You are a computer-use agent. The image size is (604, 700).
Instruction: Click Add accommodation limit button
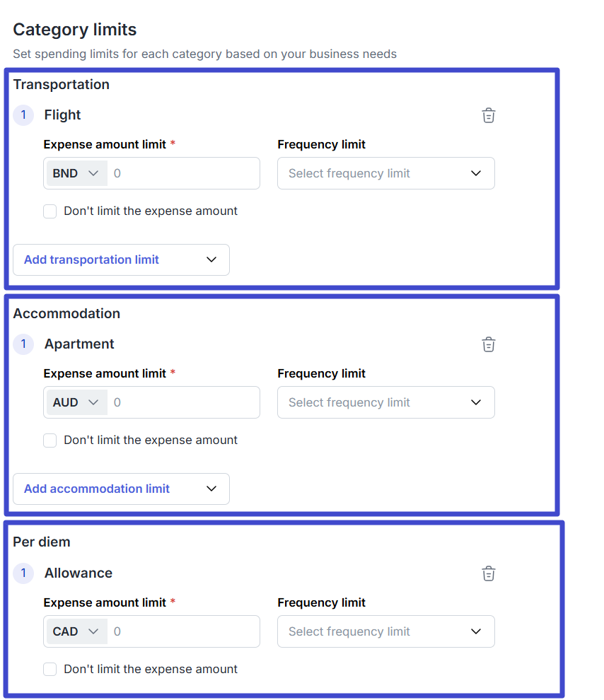click(x=121, y=489)
